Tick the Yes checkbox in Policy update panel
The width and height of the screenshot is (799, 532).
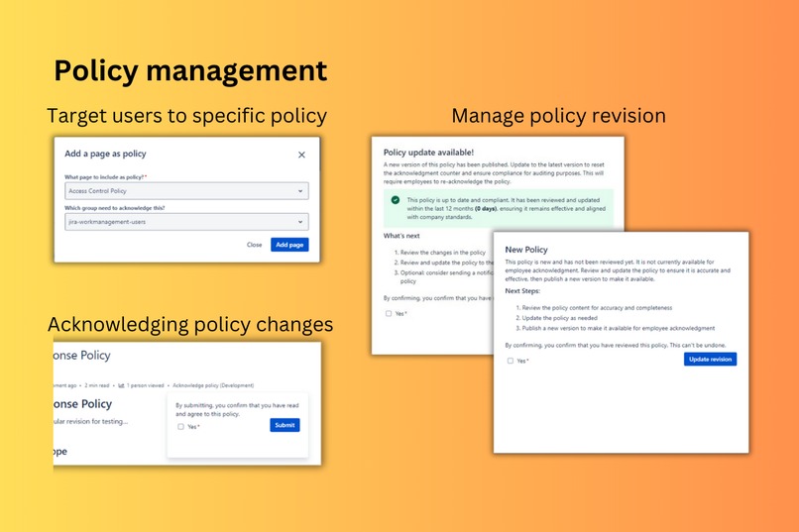[x=389, y=314]
